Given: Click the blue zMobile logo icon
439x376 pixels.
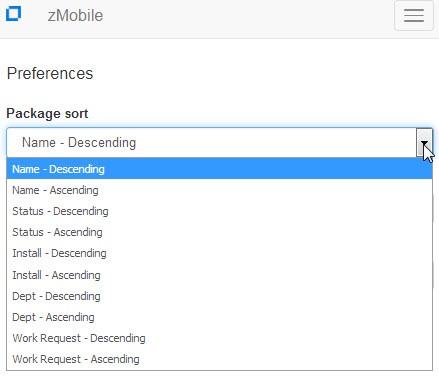Looking at the screenshot, I should coord(14,14).
